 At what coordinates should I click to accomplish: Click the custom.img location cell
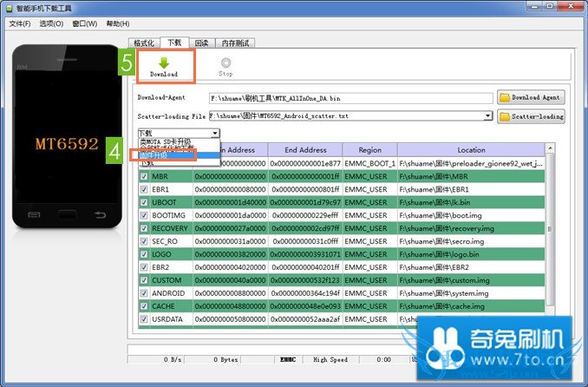coord(471,280)
